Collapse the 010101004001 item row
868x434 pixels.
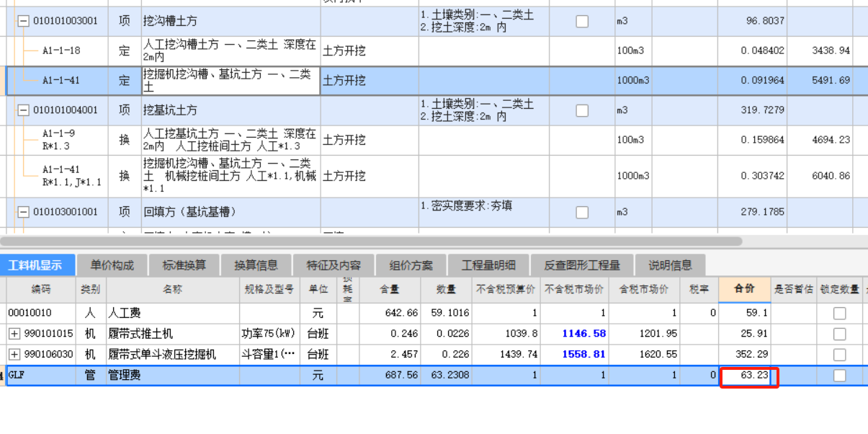[x=23, y=110]
